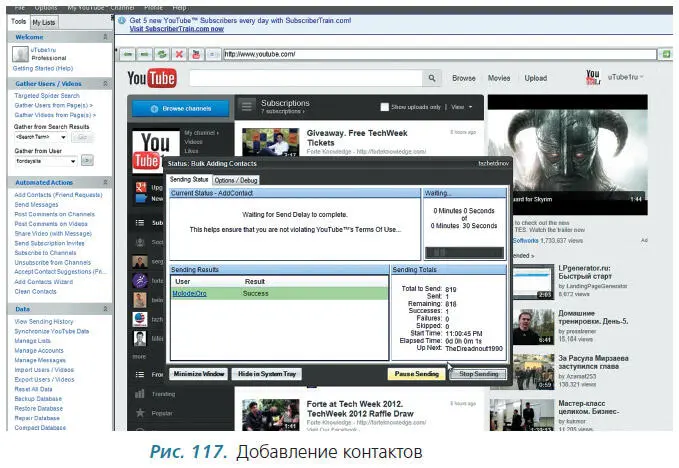Click Backup Database in Data section
The width and height of the screenshot is (679, 468).
(x=38, y=398)
